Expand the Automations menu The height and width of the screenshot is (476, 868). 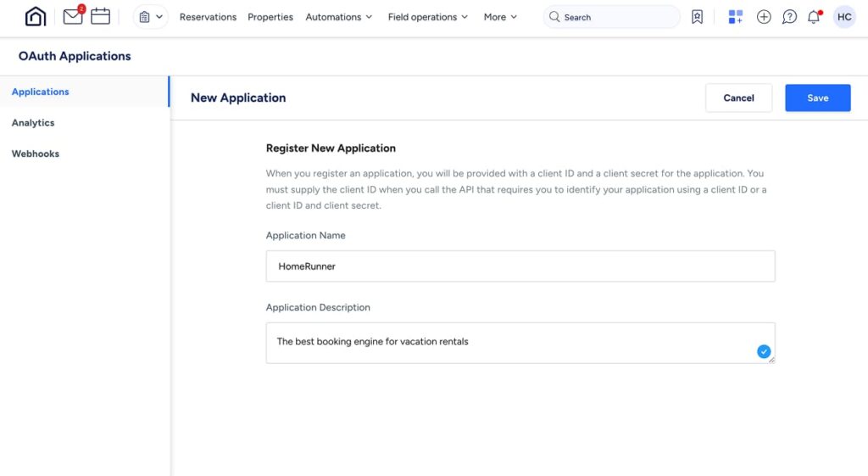pyautogui.click(x=339, y=17)
